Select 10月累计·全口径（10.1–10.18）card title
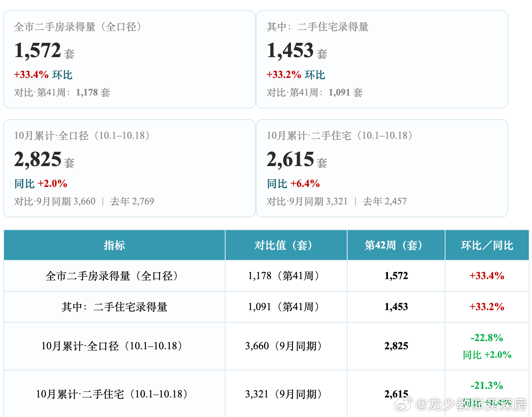 pyautogui.click(x=84, y=136)
